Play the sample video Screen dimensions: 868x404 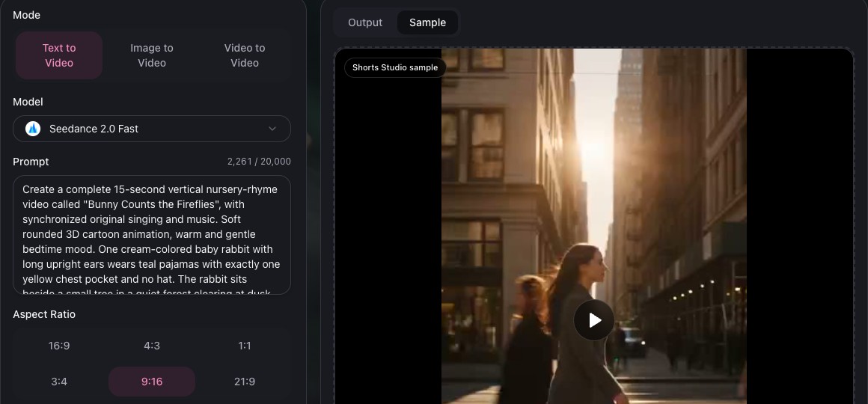[594, 320]
